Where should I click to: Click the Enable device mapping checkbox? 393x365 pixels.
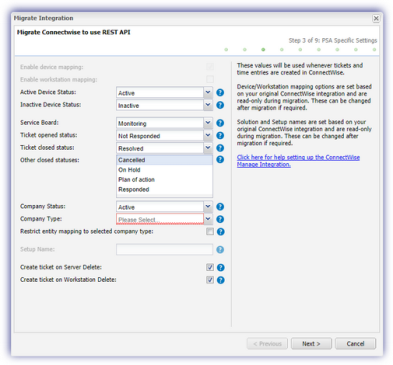coord(210,67)
